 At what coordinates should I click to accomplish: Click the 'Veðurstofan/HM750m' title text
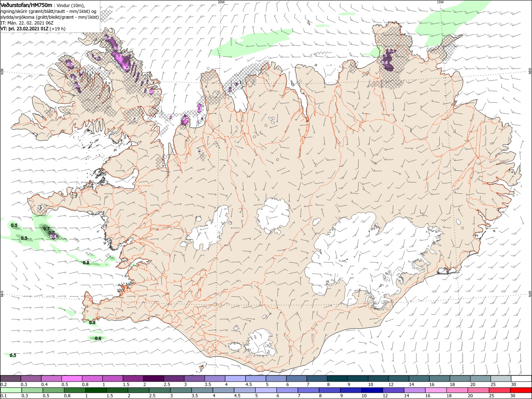[27, 5]
